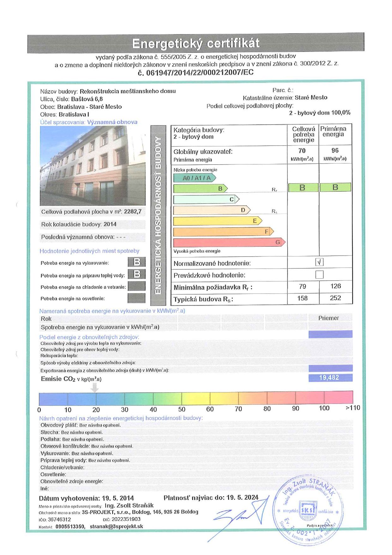Click the building photo thumbnail
The image size is (392, 555).
(x=93, y=166)
